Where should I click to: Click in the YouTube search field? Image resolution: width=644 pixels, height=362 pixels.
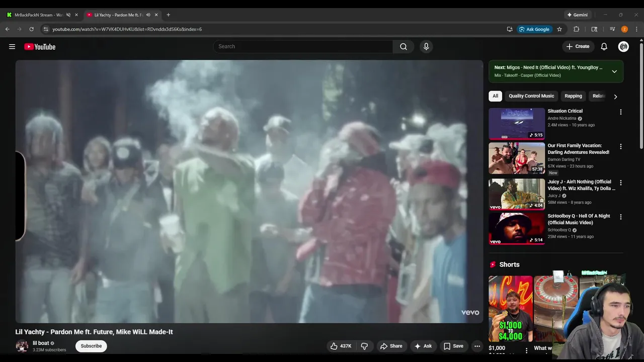point(303,46)
